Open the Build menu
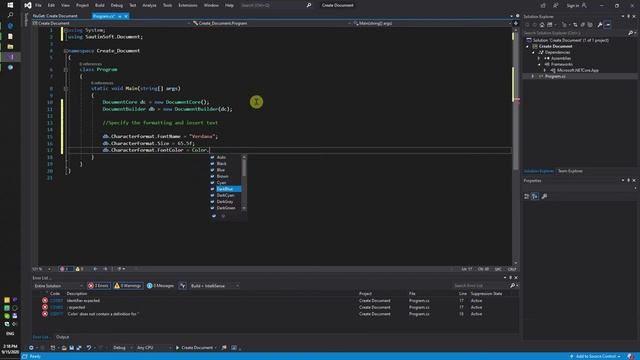 (100, 5)
